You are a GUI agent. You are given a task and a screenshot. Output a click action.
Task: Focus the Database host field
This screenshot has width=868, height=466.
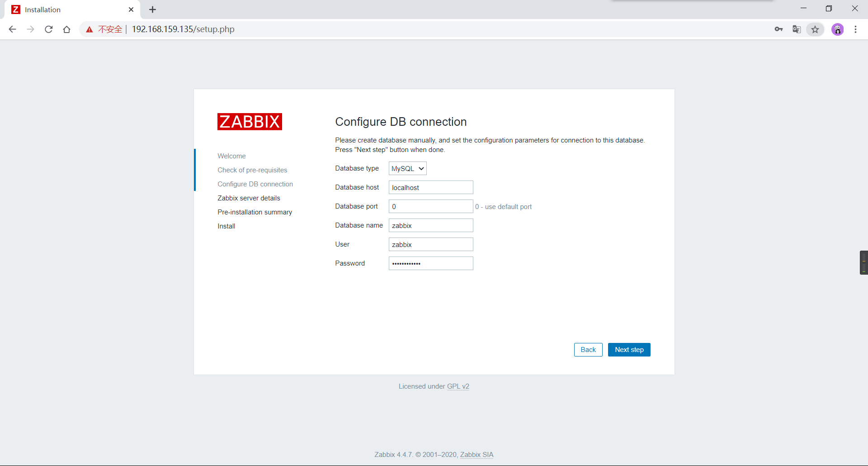tap(431, 187)
